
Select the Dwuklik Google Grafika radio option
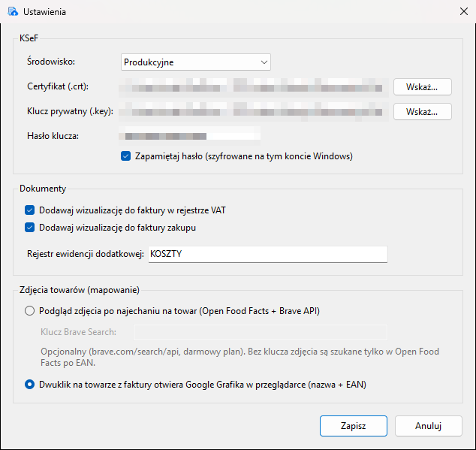coord(30,385)
